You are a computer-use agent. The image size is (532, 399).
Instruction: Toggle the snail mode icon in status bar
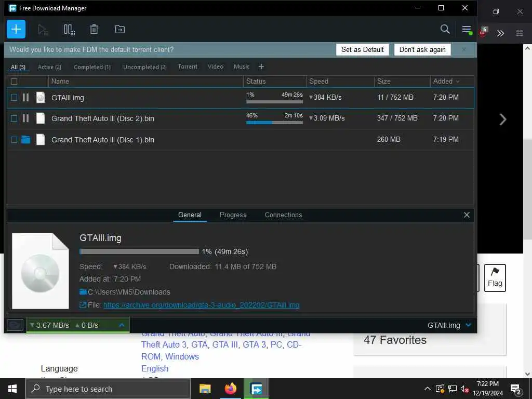[x=15, y=325]
